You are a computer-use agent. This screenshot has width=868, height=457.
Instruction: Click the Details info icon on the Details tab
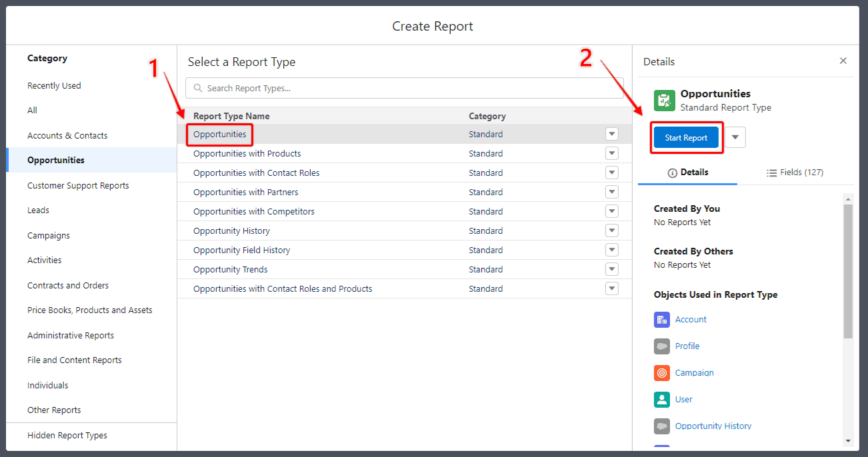coord(673,172)
